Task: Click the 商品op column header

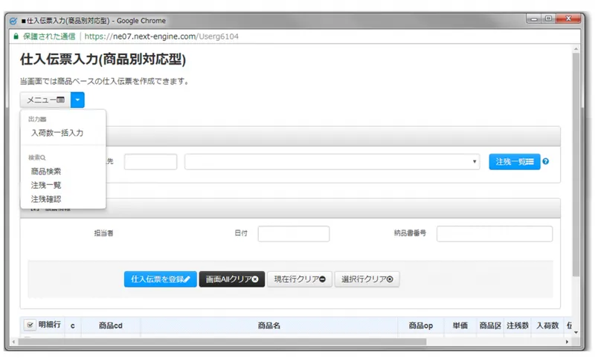Action: 421,325
